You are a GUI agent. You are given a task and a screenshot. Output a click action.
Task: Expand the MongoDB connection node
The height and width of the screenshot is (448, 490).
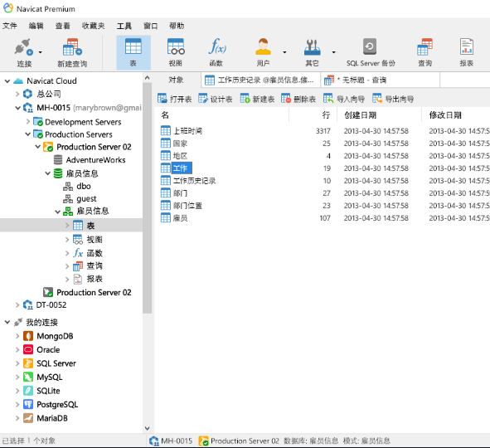(x=17, y=336)
